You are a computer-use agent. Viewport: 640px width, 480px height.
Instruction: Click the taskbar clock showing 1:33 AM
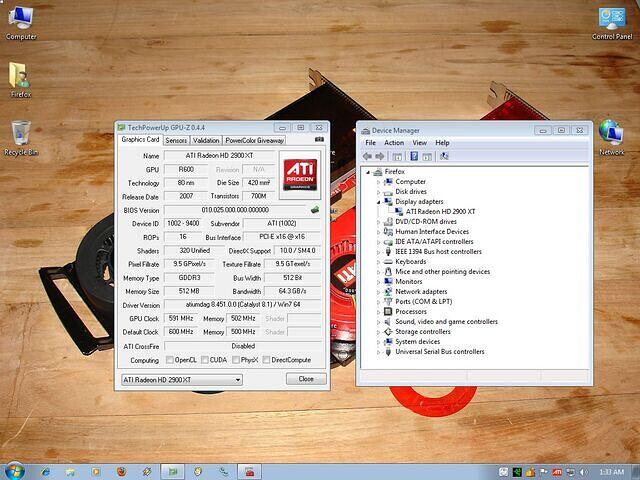point(611,472)
